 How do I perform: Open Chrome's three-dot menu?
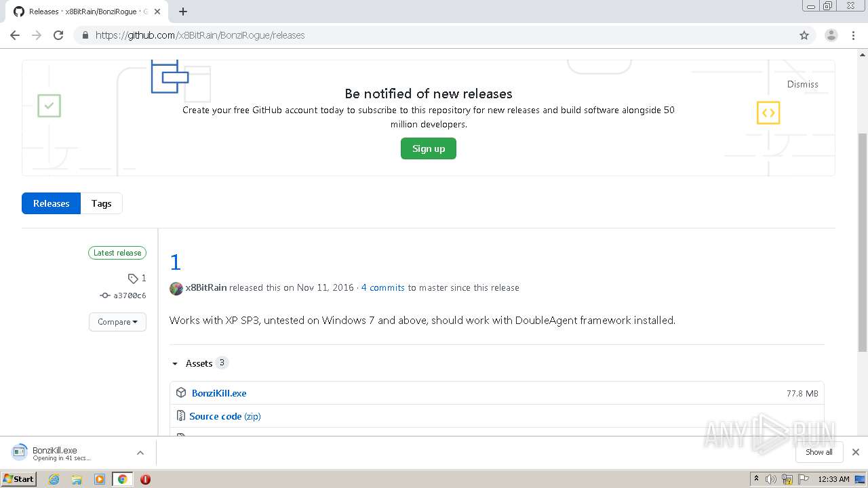click(x=854, y=35)
